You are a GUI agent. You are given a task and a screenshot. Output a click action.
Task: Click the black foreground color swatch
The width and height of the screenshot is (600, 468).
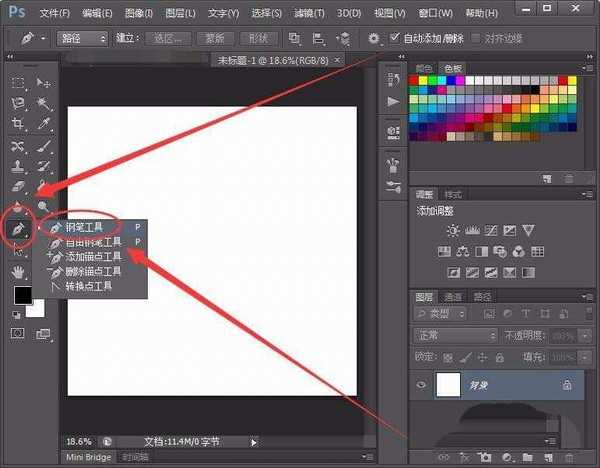pyautogui.click(x=22, y=295)
